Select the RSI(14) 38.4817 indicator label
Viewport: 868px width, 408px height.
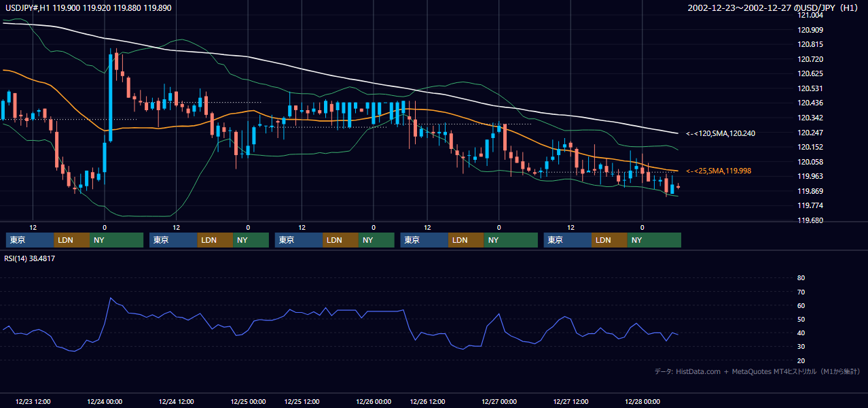(x=30, y=258)
